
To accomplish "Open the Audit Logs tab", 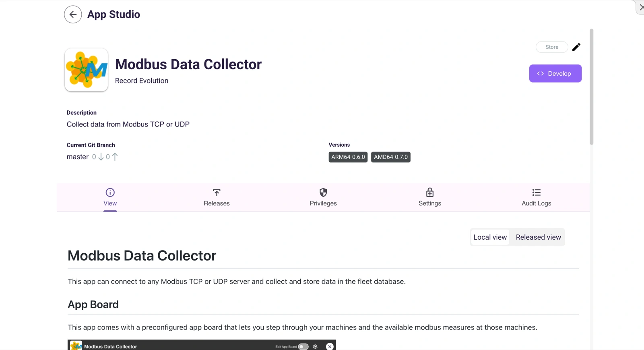I will [x=536, y=197].
